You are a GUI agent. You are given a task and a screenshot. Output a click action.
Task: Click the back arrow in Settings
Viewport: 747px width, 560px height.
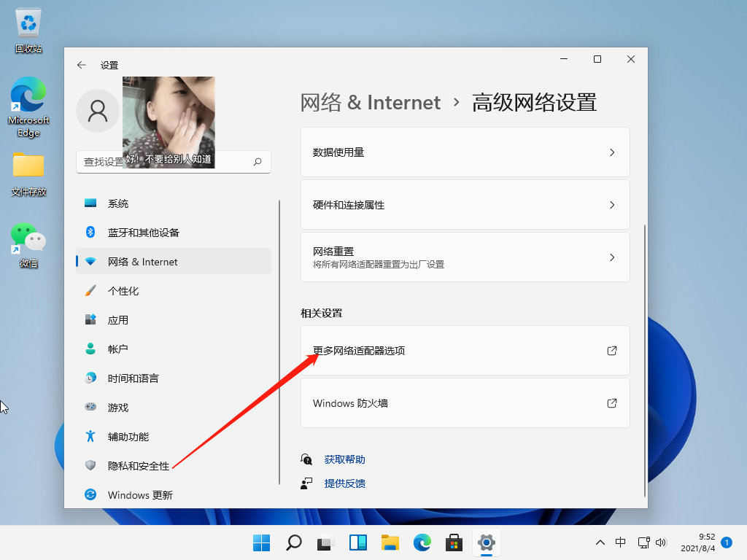coord(82,65)
